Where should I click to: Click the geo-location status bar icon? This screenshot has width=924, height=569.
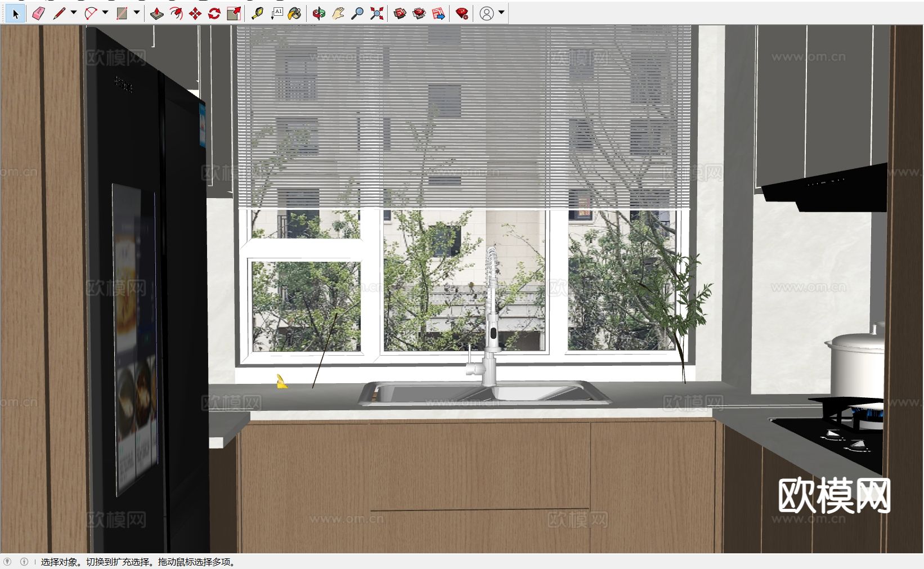(7, 561)
